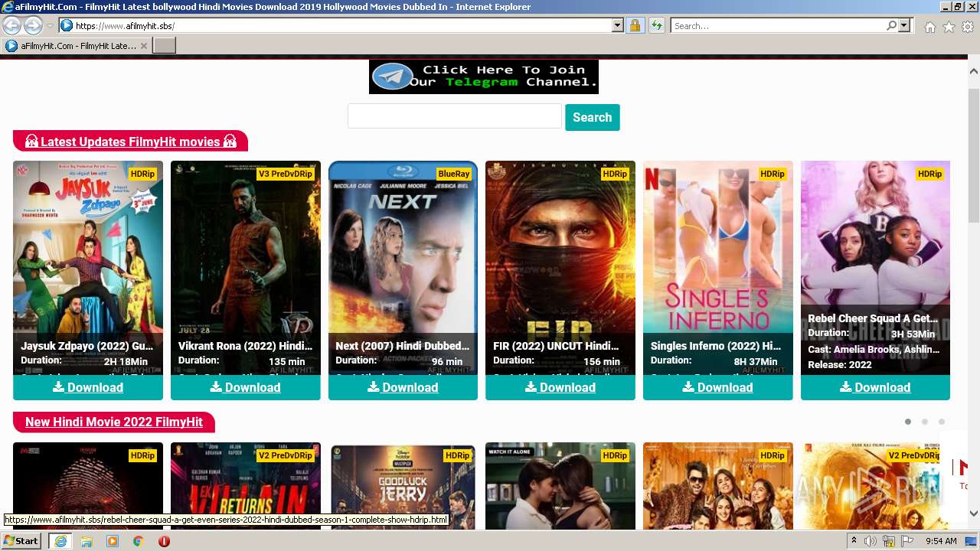Close the aFilmyHit.Com tab

[x=143, y=46]
